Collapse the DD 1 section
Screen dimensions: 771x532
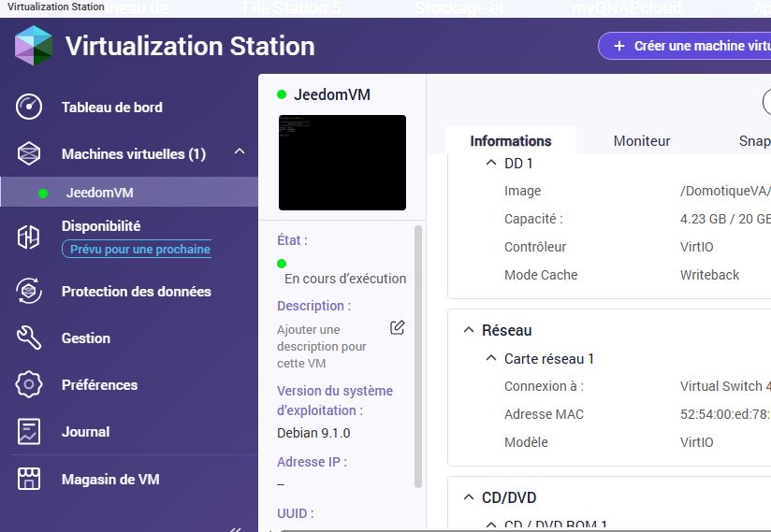490,162
